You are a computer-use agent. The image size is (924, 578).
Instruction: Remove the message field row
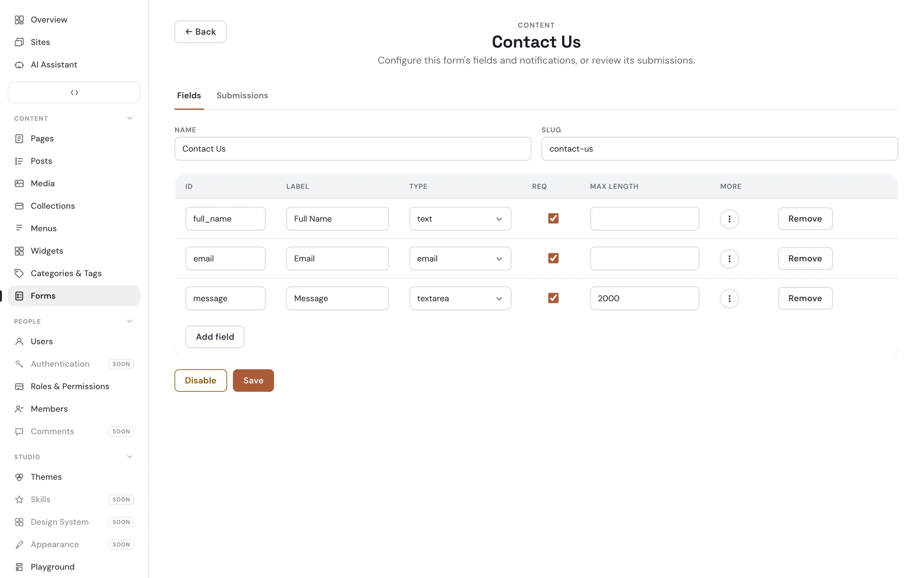click(805, 299)
